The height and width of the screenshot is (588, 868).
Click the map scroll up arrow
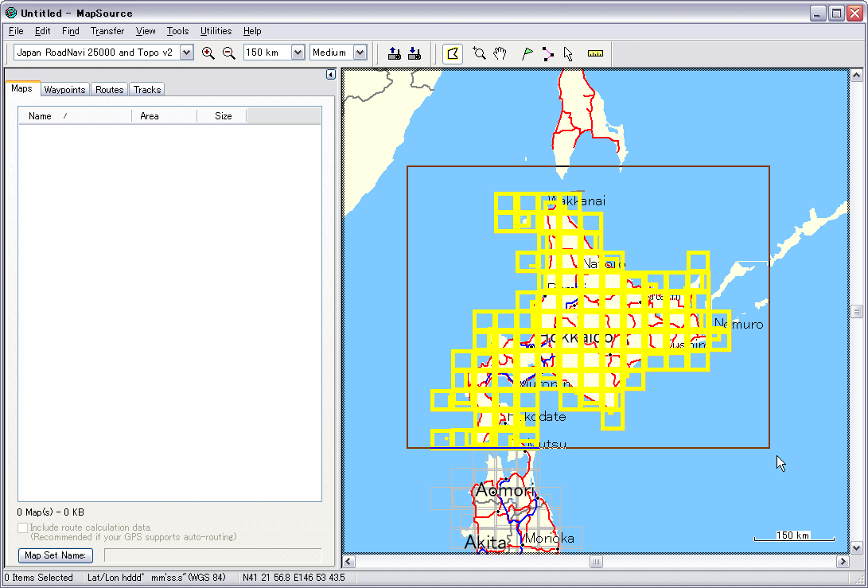856,75
